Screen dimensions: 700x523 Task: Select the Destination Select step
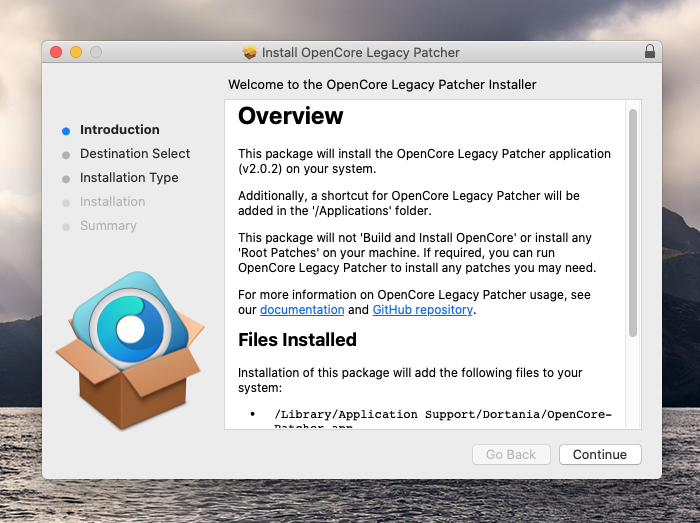(135, 154)
